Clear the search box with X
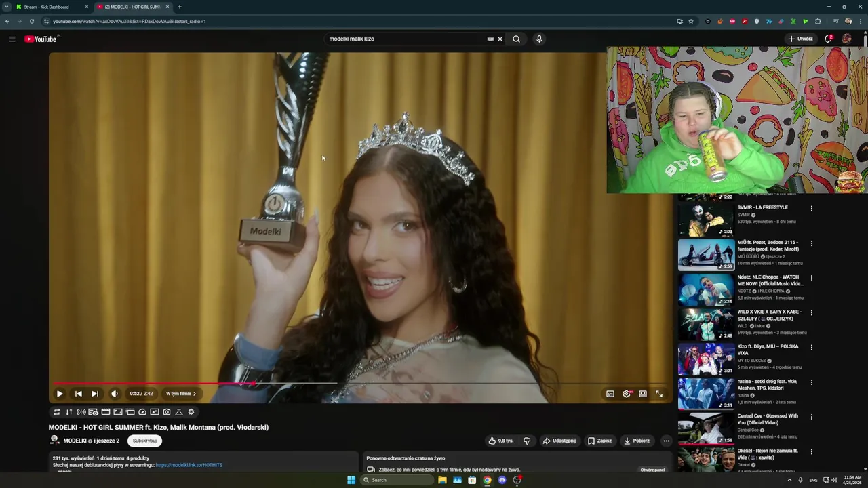Viewport: 868px width, 488px height. [x=500, y=39]
